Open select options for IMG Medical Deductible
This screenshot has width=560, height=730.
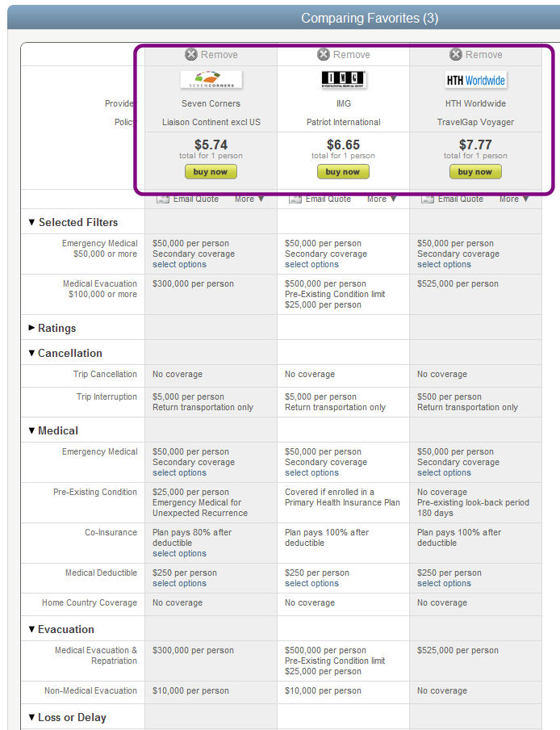tap(311, 583)
